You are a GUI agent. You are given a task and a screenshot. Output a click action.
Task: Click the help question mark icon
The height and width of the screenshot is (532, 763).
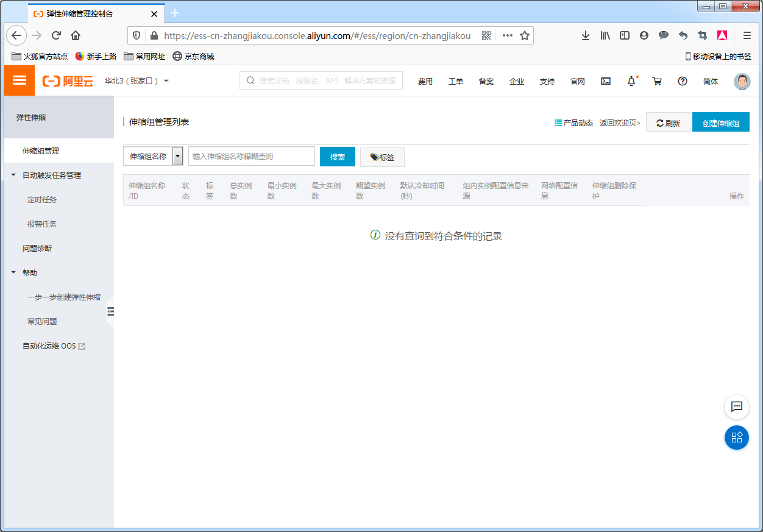point(683,81)
